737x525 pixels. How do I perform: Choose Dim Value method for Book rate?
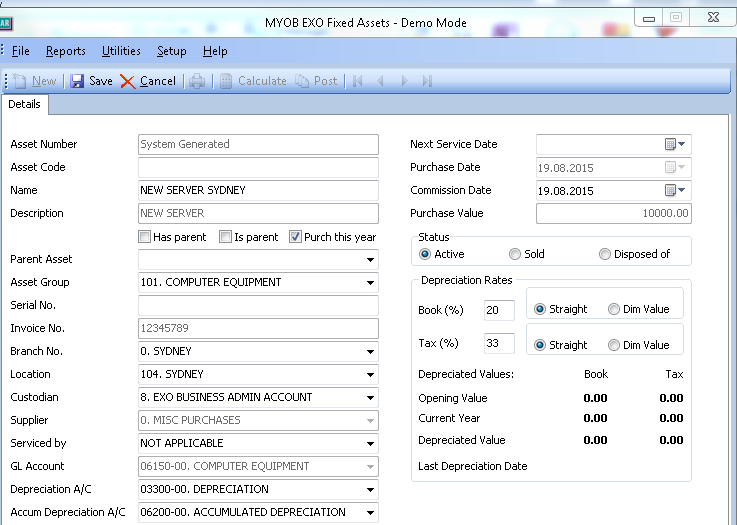click(x=613, y=309)
